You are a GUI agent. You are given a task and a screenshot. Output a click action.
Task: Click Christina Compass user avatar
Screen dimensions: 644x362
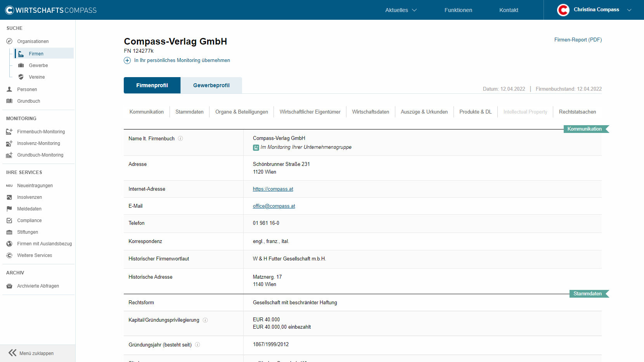(x=563, y=10)
